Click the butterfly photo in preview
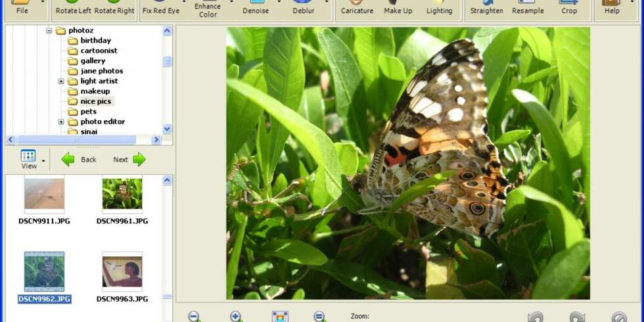 pos(408,163)
